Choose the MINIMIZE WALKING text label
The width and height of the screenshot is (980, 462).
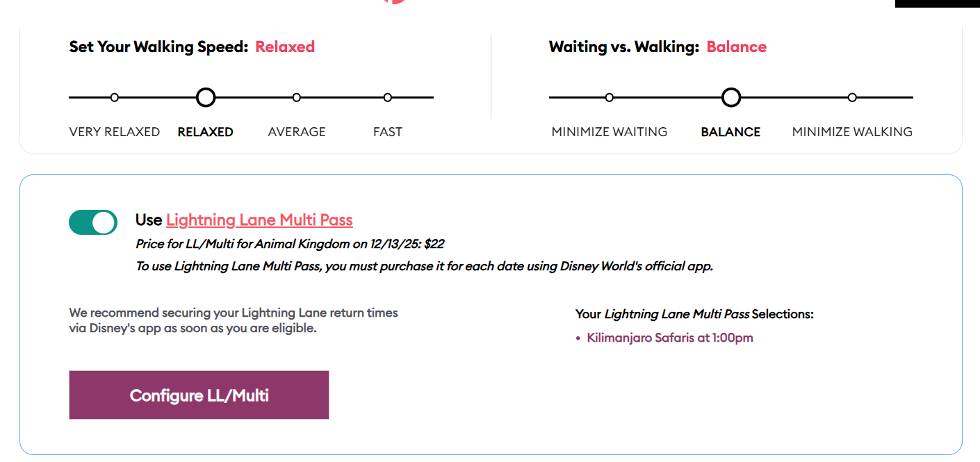852,132
